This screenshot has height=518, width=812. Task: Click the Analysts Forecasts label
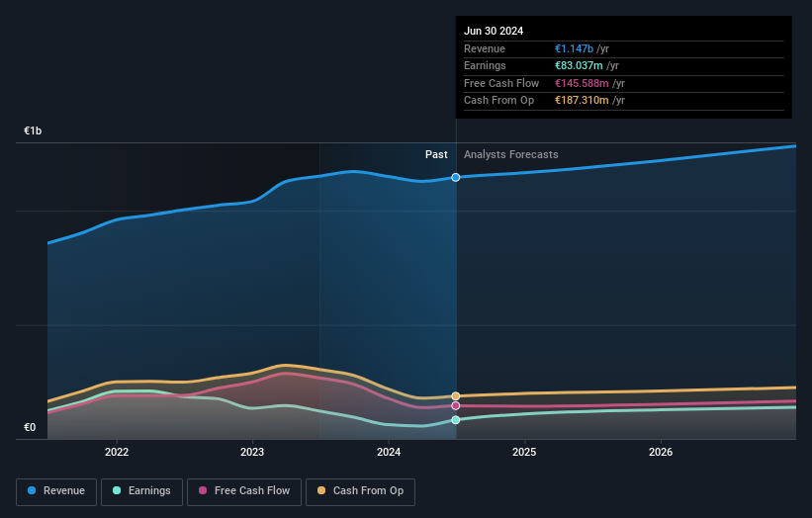pos(511,155)
